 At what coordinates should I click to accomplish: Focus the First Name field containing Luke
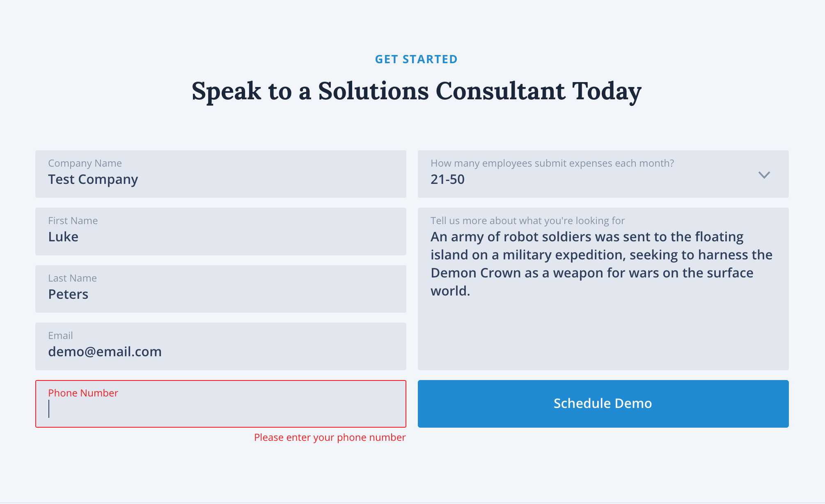pyautogui.click(x=221, y=231)
